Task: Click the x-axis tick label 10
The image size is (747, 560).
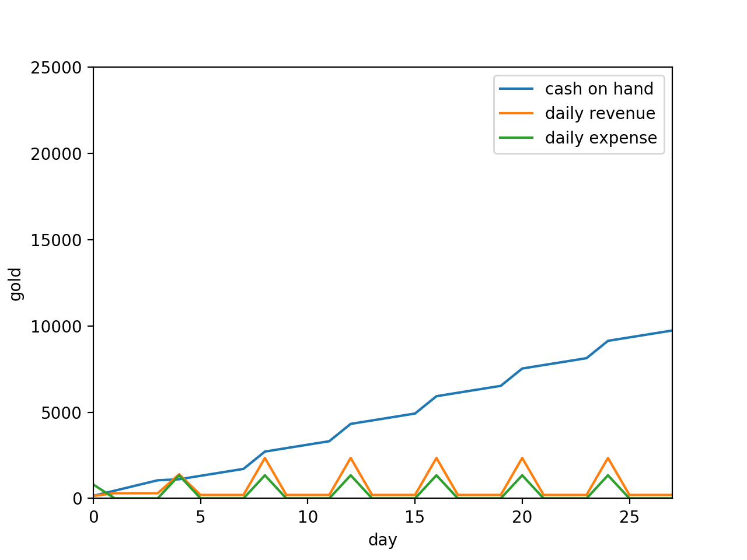Action: point(308,517)
